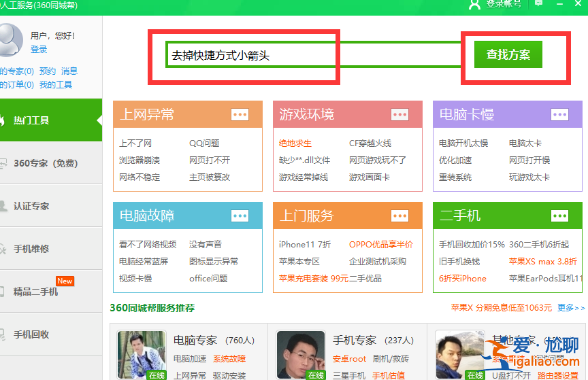Select the 图标显示异常 entry
The width and height of the screenshot is (588, 380).
coord(214,261)
